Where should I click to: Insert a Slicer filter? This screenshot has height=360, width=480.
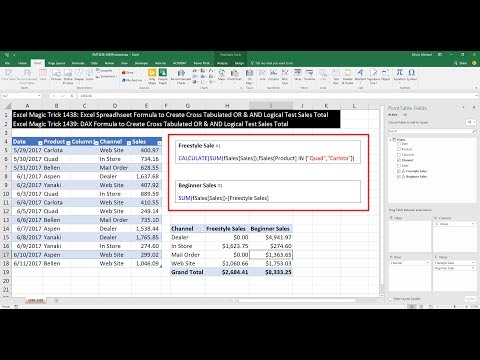click(x=297, y=75)
